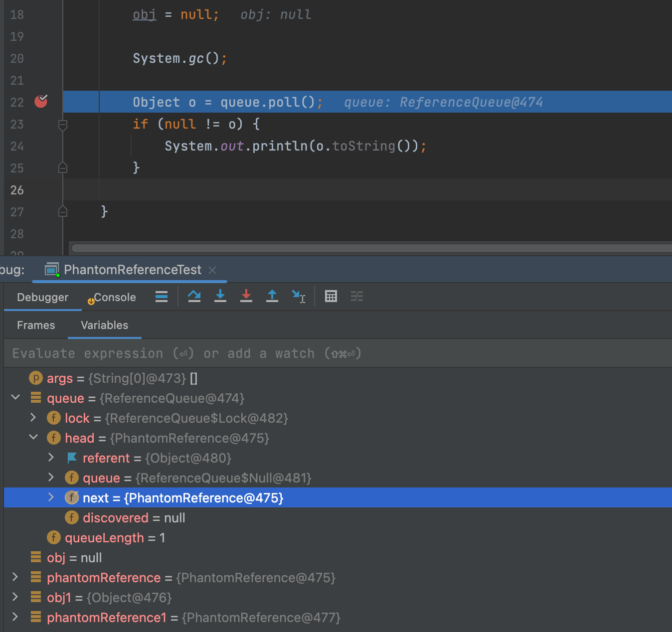Expand the queue = ReferenceQueue$Null node
672x632 pixels.
pos(51,477)
